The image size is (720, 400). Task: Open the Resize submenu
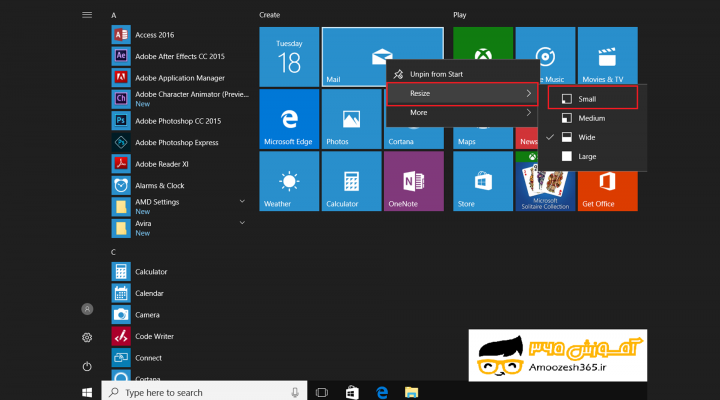[x=462, y=93]
